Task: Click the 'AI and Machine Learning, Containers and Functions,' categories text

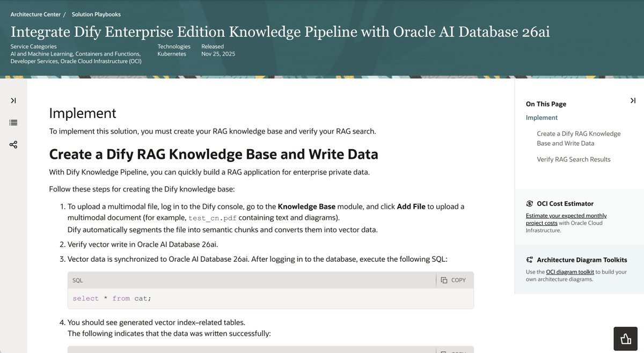Action: click(x=76, y=54)
